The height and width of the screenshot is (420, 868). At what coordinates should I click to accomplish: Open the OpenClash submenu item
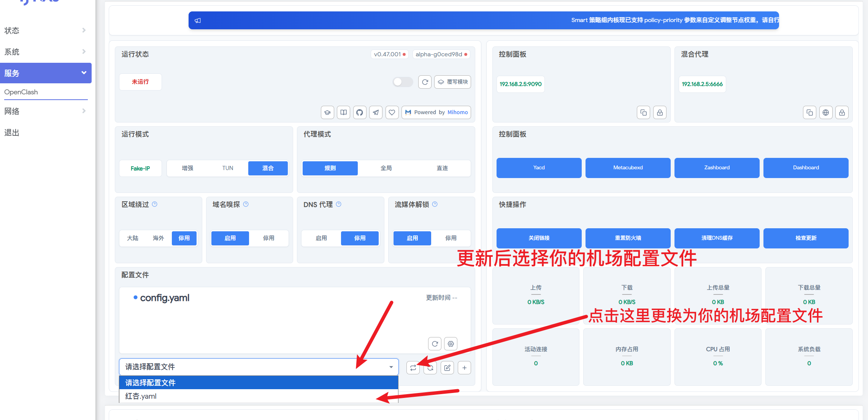(x=21, y=92)
